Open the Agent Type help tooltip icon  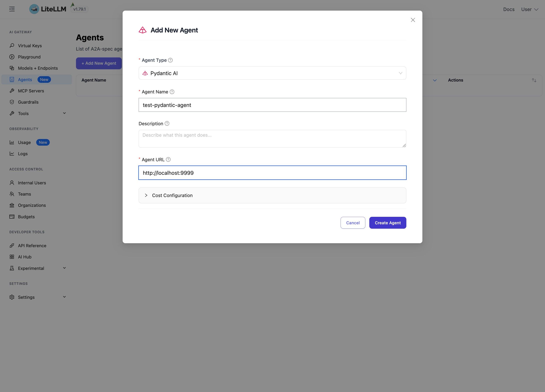170,60
